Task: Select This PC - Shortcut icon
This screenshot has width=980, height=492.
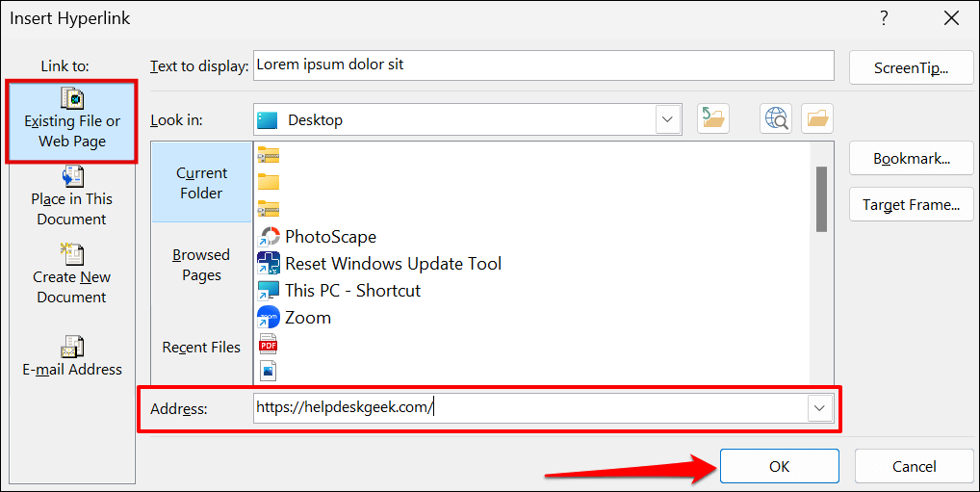Action: click(269, 291)
